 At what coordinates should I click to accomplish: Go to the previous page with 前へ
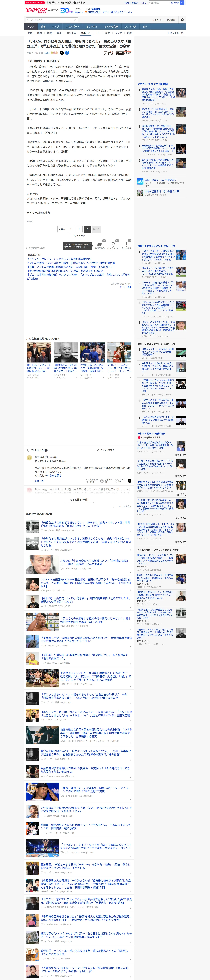coord(62,229)
